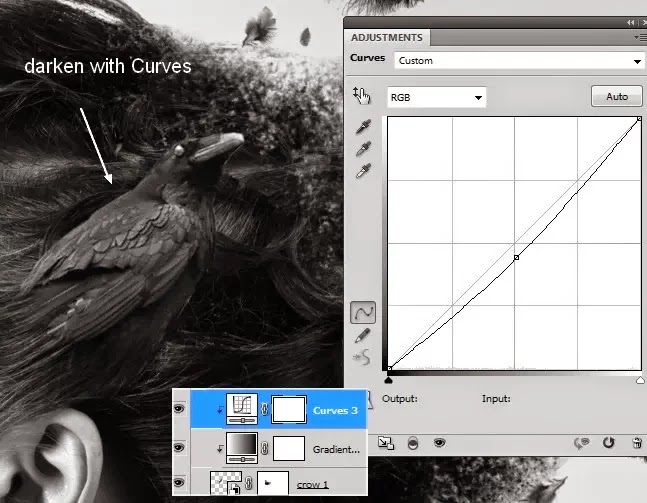
Task: Select the crow 1 layer mask
Action: tap(273, 483)
